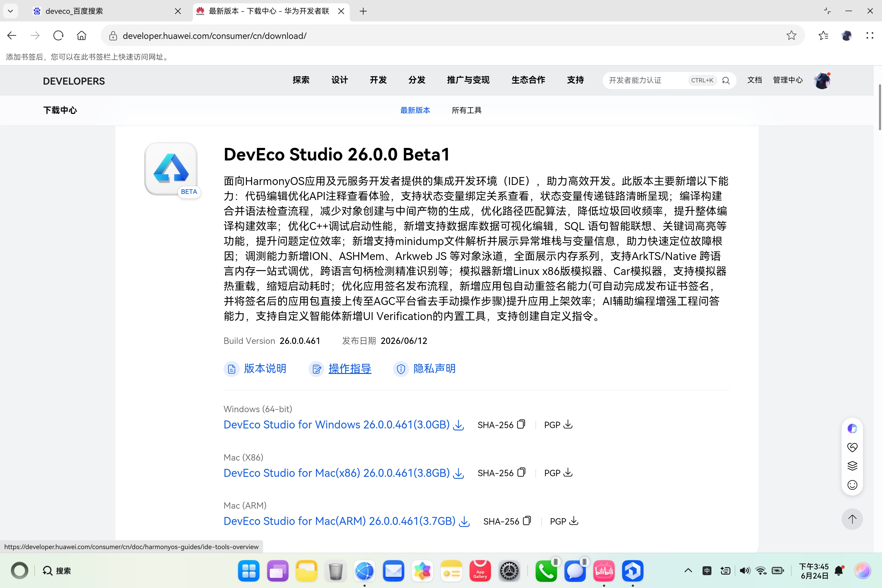Open the Wi-Fi status in system tray
882x588 pixels.
(x=761, y=570)
